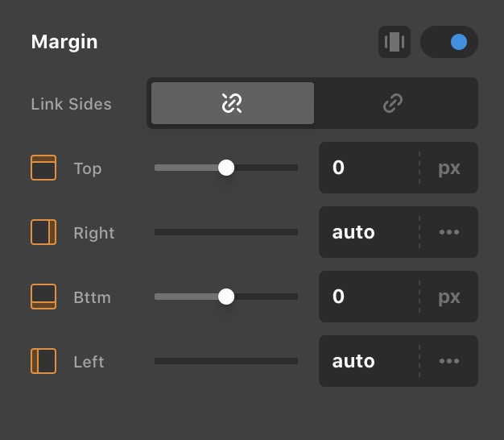
Task: Select the linked sides chain icon
Action: pyautogui.click(x=393, y=103)
